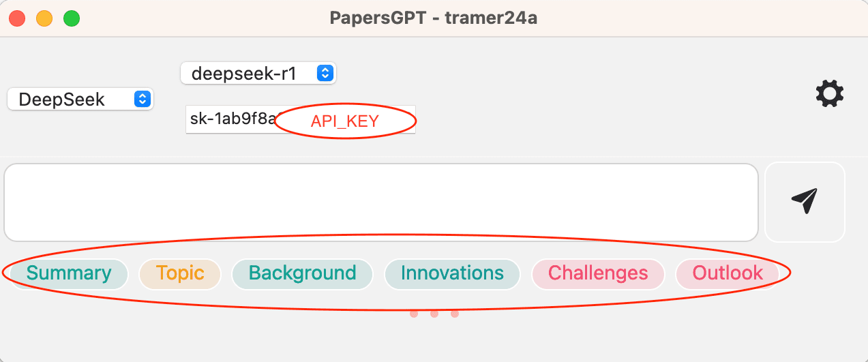This screenshot has height=362, width=868.
Task: Focus the API key field starting sk-1ab9f8a
Action: coord(230,121)
